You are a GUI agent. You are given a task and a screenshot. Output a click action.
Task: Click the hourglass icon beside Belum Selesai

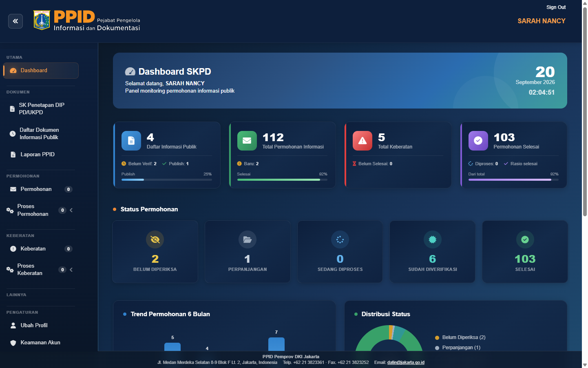(354, 164)
